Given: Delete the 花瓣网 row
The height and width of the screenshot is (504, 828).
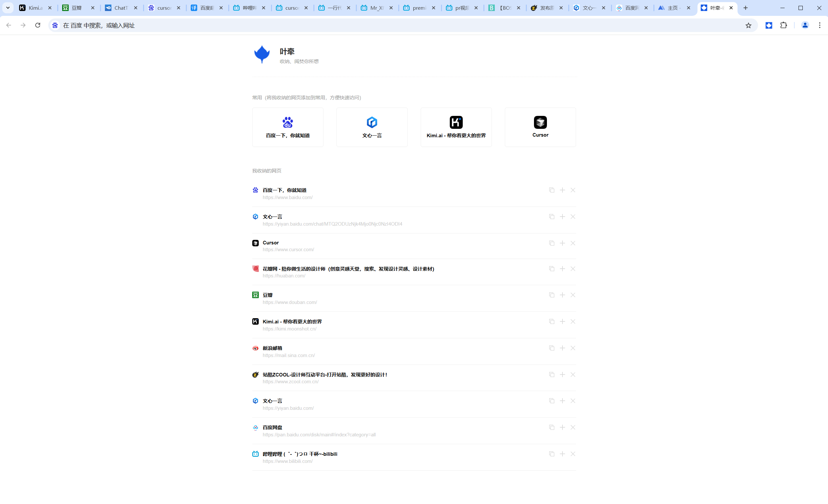Looking at the screenshot, I should [573, 269].
